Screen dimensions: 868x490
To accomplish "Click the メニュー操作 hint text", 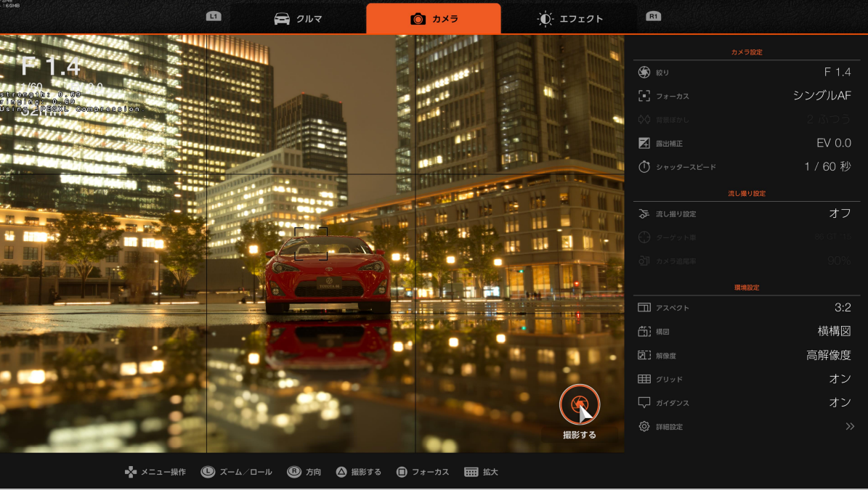I will (163, 472).
